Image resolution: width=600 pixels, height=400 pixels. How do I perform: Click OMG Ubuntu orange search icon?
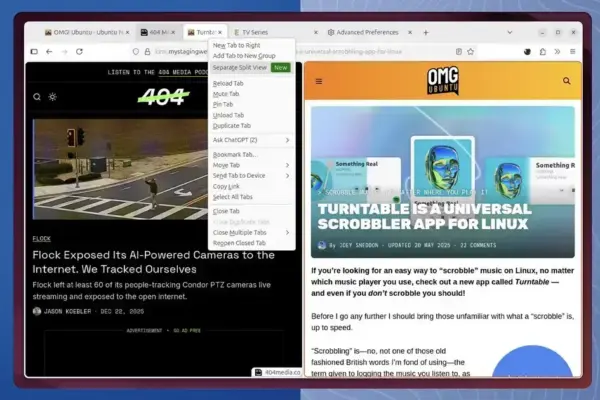[x=567, y=81]
